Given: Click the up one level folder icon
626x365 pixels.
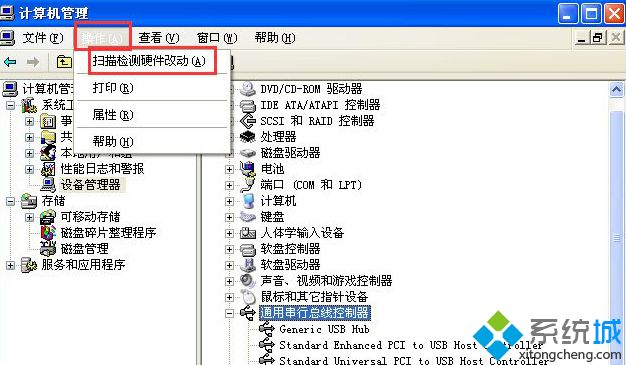Looking at the screenshot, I should [64, 62].
